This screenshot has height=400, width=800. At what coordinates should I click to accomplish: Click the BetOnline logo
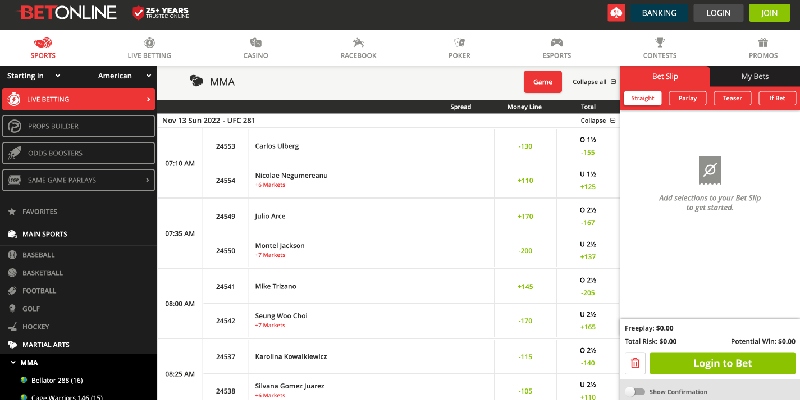pos(67,12)
